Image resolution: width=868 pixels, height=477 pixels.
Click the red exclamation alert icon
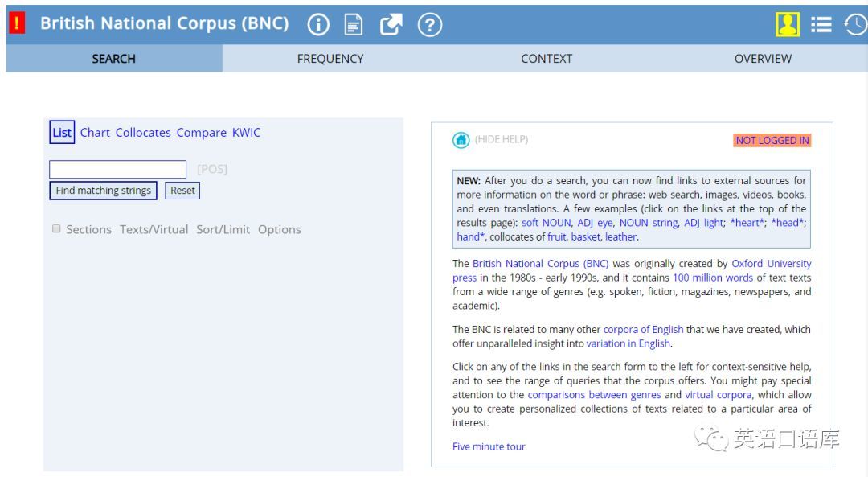(17, 23)
